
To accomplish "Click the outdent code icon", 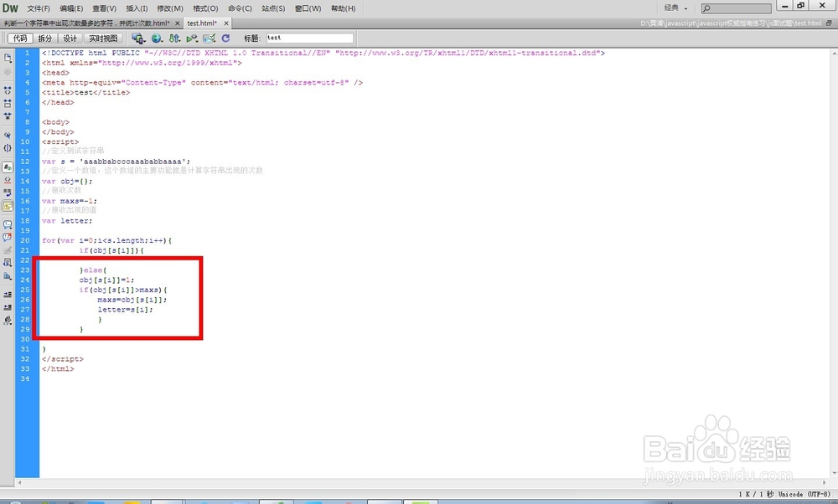I will [x=8, y=307].
